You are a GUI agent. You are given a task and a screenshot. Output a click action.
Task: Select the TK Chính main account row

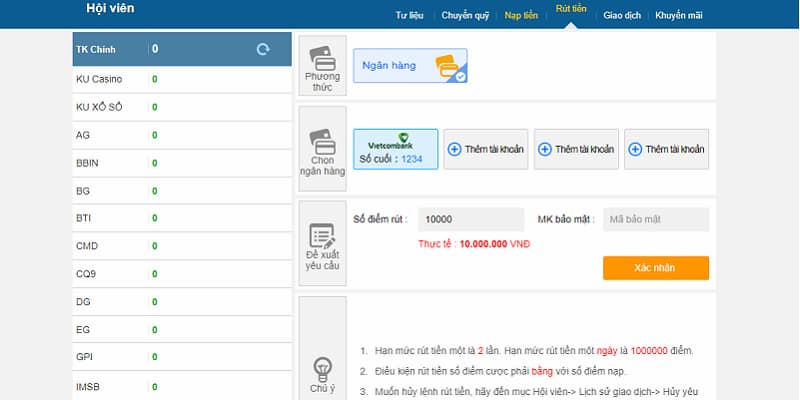click(x=110, y=49)
